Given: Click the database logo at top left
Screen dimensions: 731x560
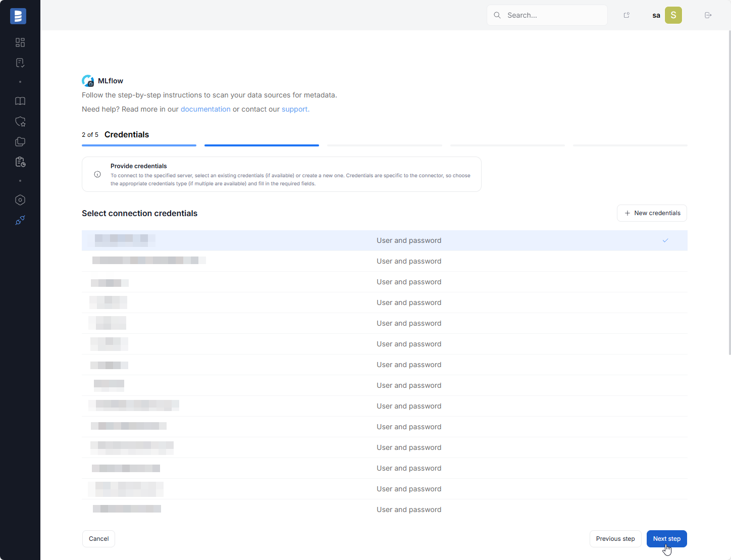Looking at the screenshot, I should tap(18, 16).
